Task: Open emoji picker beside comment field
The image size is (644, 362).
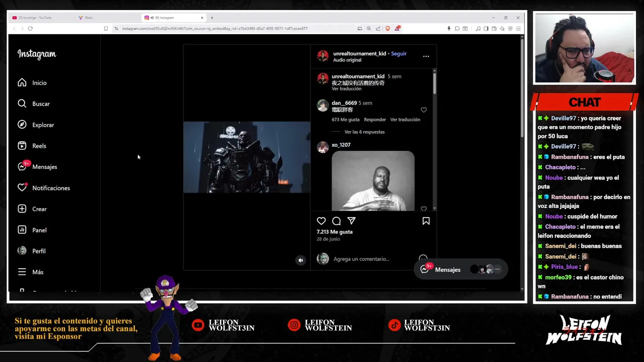Action: click(423, 258)
